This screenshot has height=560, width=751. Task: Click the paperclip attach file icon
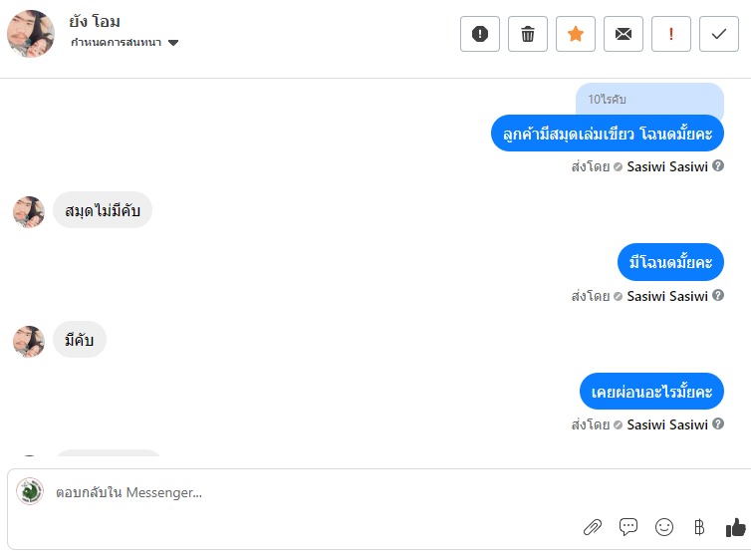[593, 527]
